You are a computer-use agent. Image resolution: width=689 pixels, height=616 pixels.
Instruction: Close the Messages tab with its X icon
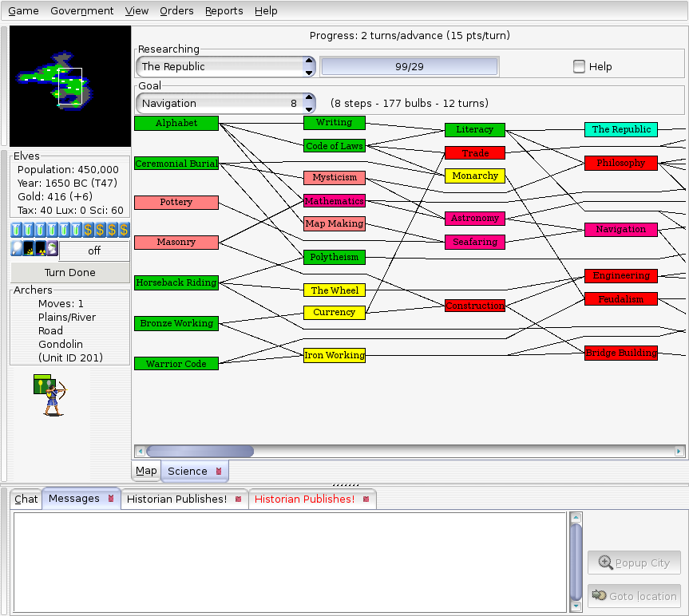point(111,499)
